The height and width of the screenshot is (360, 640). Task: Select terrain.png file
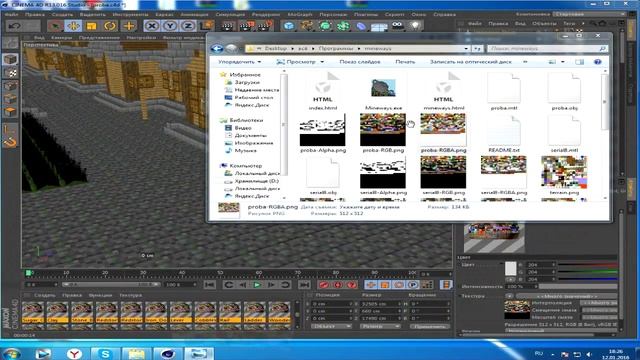click(x=564, y=176)
